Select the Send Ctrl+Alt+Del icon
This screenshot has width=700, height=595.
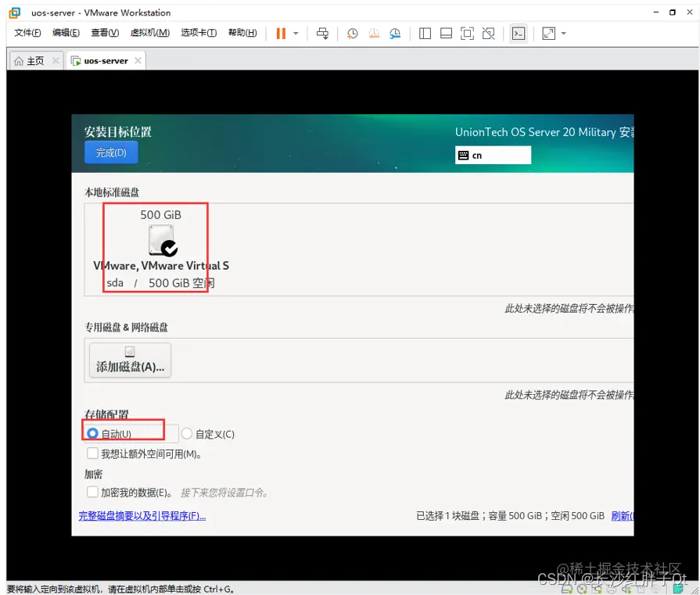tap(322, 33)
